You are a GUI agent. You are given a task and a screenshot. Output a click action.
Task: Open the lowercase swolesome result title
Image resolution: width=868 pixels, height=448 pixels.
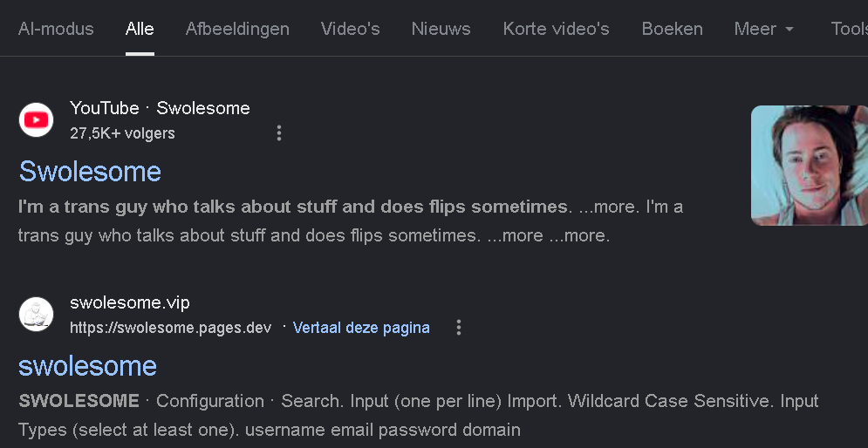[87, 365]
